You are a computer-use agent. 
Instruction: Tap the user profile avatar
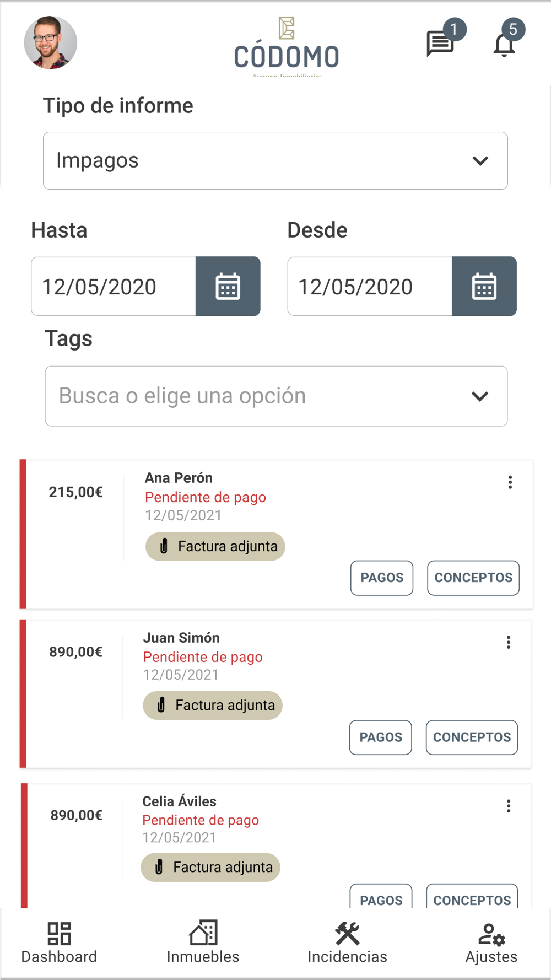point(51,42)
